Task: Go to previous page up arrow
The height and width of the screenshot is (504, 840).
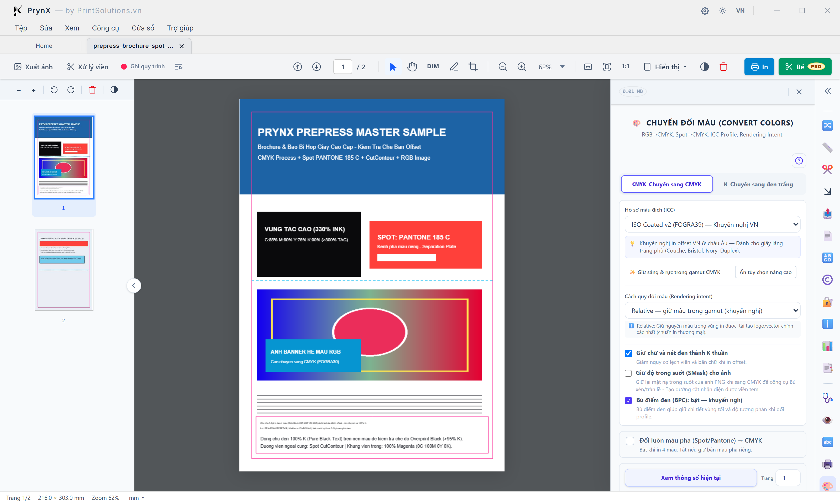Action: 297,67
